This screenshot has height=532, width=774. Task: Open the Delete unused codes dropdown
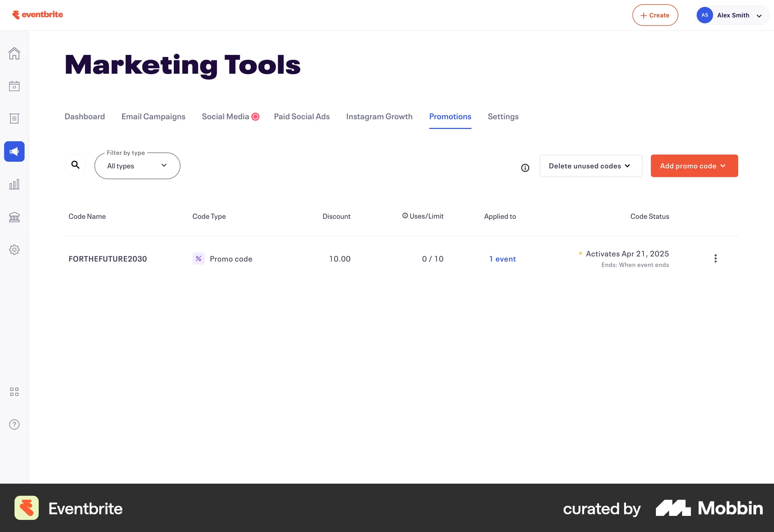pyautogui.click(x=591, y=166)
